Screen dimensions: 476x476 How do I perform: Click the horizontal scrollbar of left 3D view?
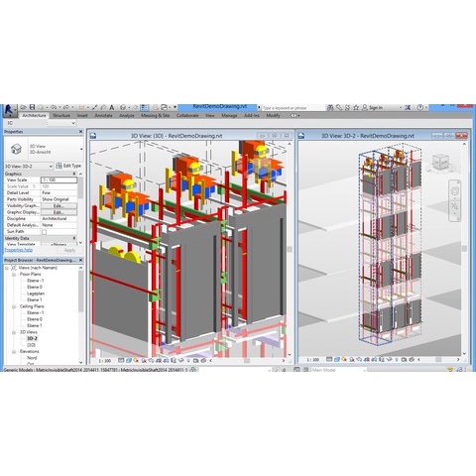tap(247, 361)
